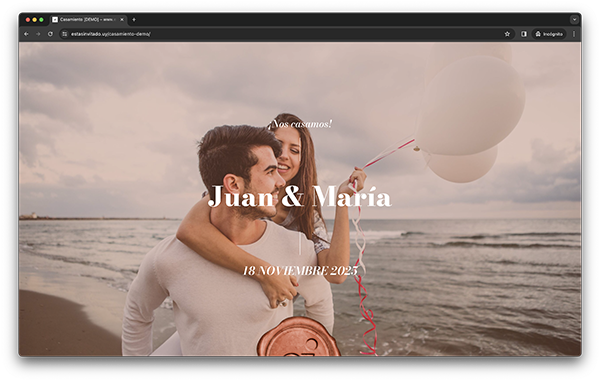Open Chrome's three-dot menu
This screenshot has height=381, width=600.
574,34
